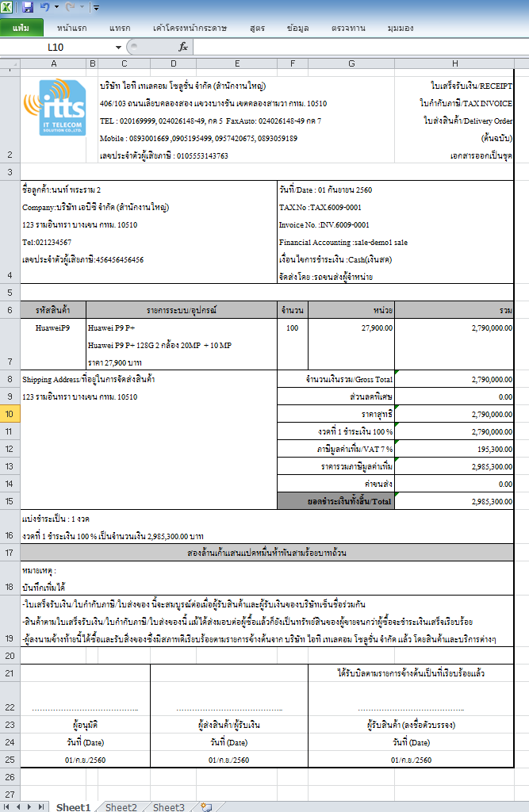Viewport: 529px width, 812px height.
Task: Click the Select All corner button
Action: (x=10, y=63)
